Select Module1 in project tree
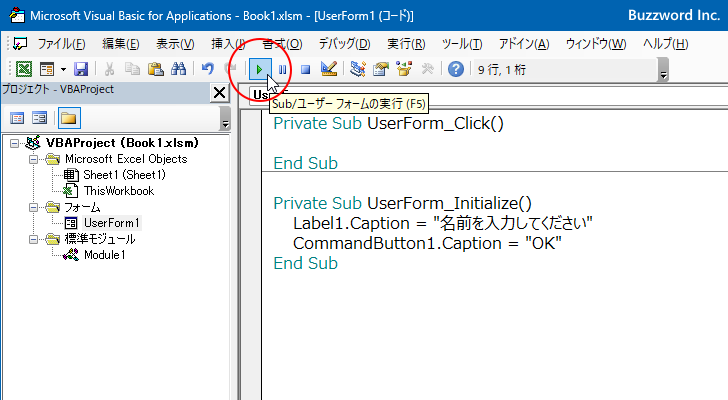The width and height of the screenshot is (728, 400). pyautogui.click(x=104, y=255)
